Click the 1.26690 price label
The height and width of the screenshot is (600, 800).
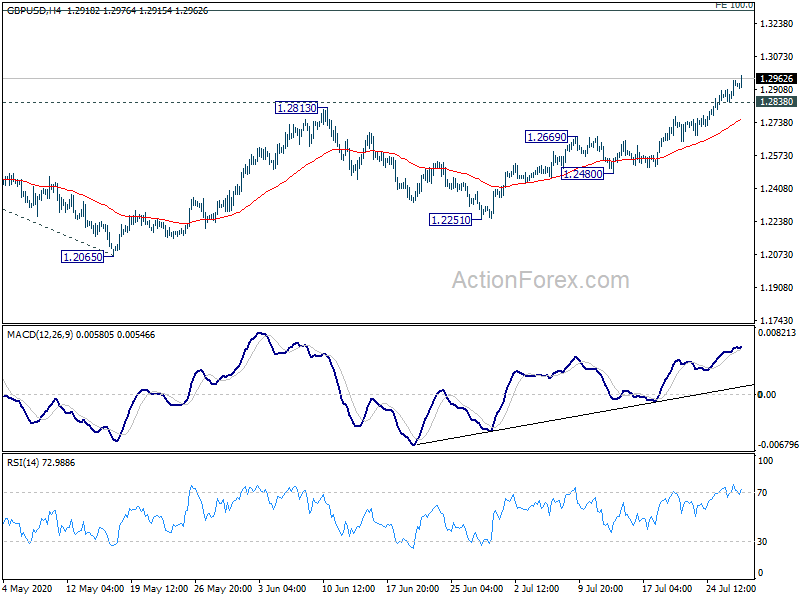[x=546, y=137]
